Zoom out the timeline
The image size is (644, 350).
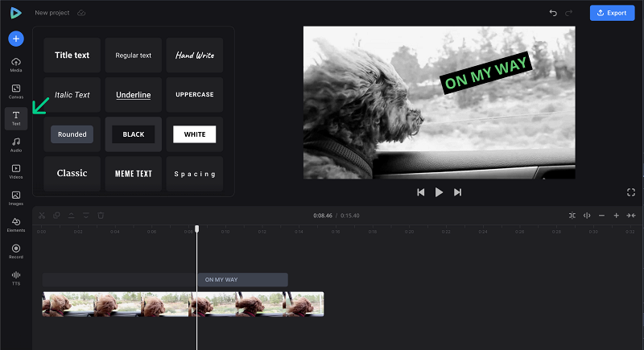pyautogui.click(x=601, y=216)
